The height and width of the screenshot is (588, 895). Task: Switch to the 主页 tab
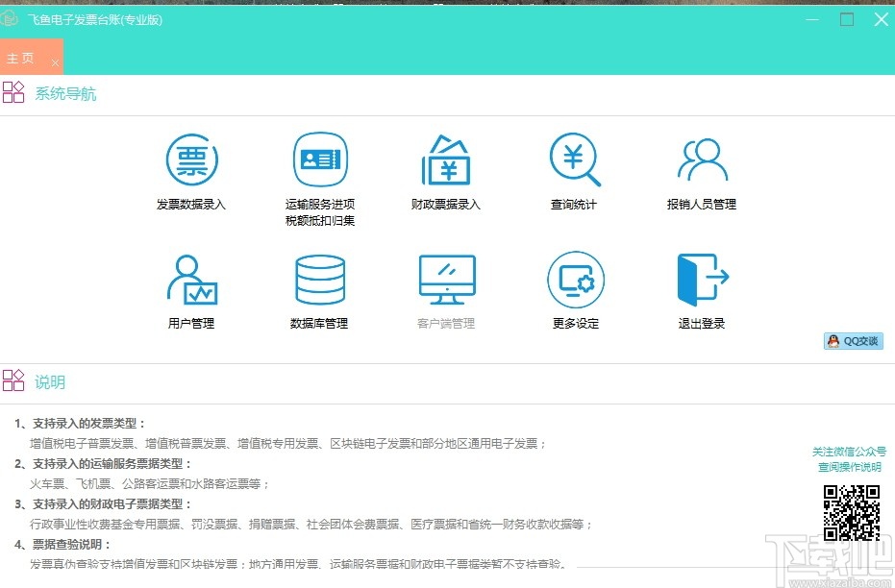pyautogui.click(x=19, y=57)
